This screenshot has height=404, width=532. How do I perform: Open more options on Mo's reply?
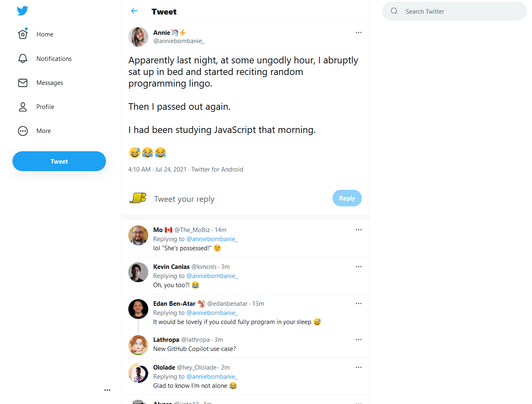pos(359,230)
